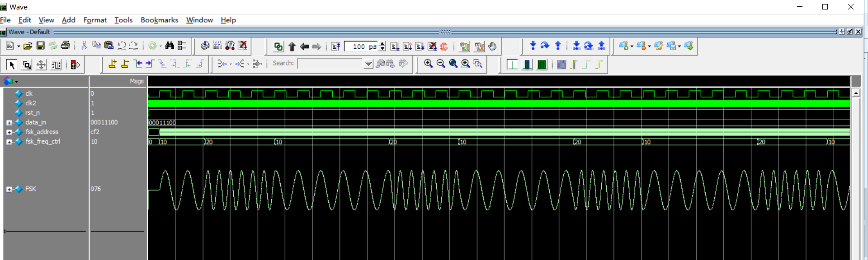Click the blue Step Over curved-arrow icon
The image size is (868, 260).
[x=545, y=45]
